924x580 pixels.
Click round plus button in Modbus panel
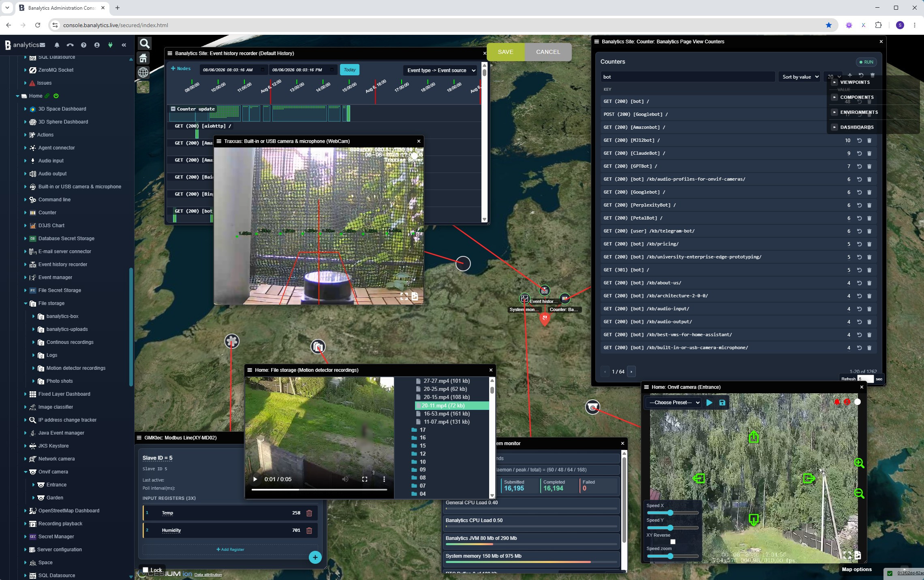click(x=315, y=557)
